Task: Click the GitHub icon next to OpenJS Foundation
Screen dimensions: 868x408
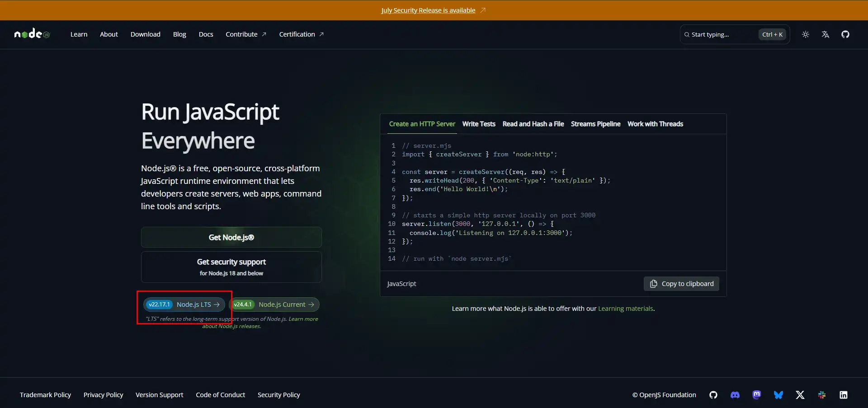Action: (713, 394)
